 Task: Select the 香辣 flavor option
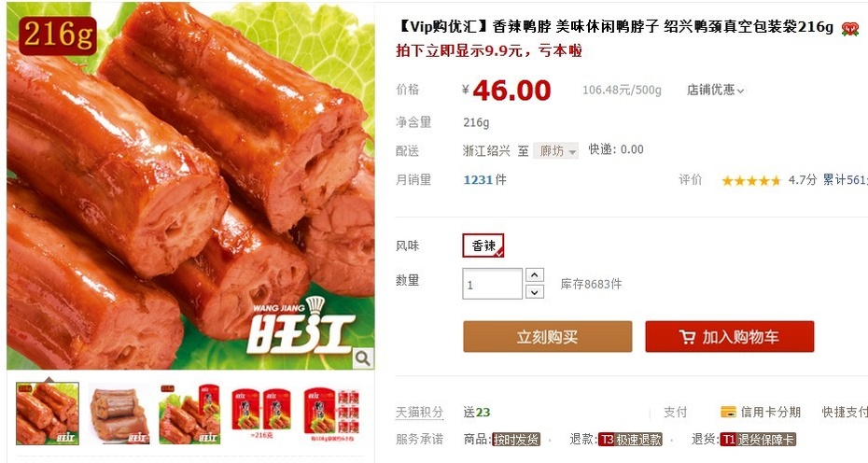pos(483,246)
